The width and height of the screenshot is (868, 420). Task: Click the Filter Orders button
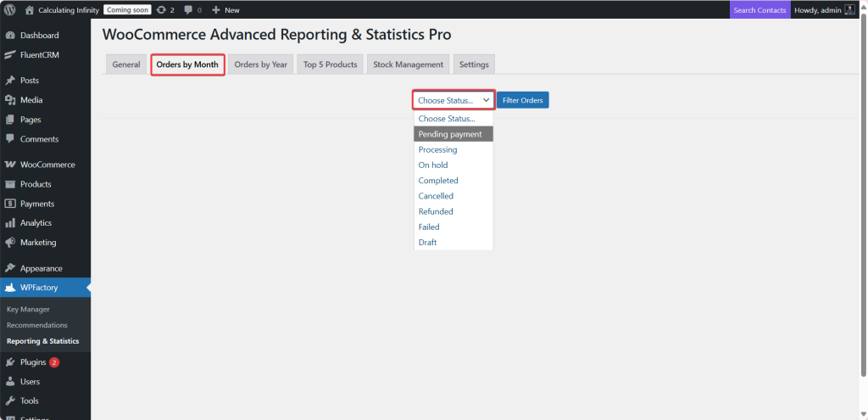[x=522, y=100]
